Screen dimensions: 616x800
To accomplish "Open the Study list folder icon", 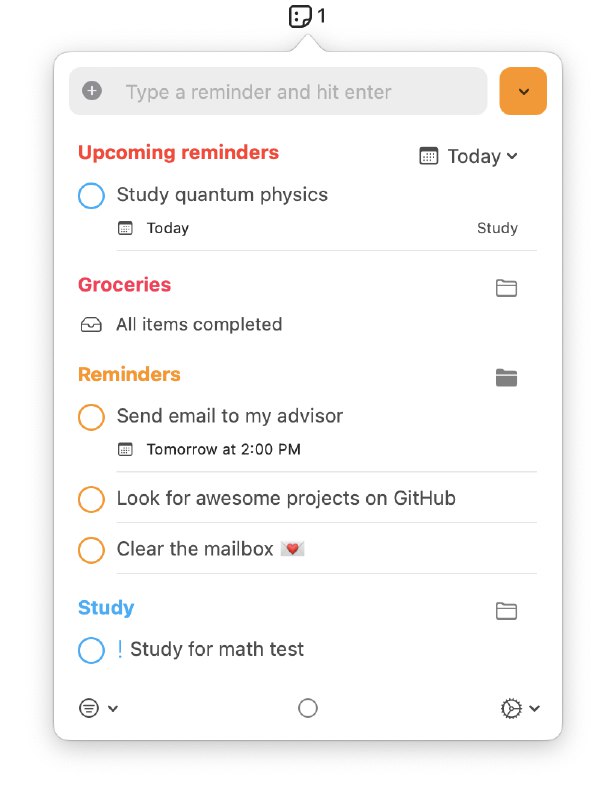I will click(506, 610).
